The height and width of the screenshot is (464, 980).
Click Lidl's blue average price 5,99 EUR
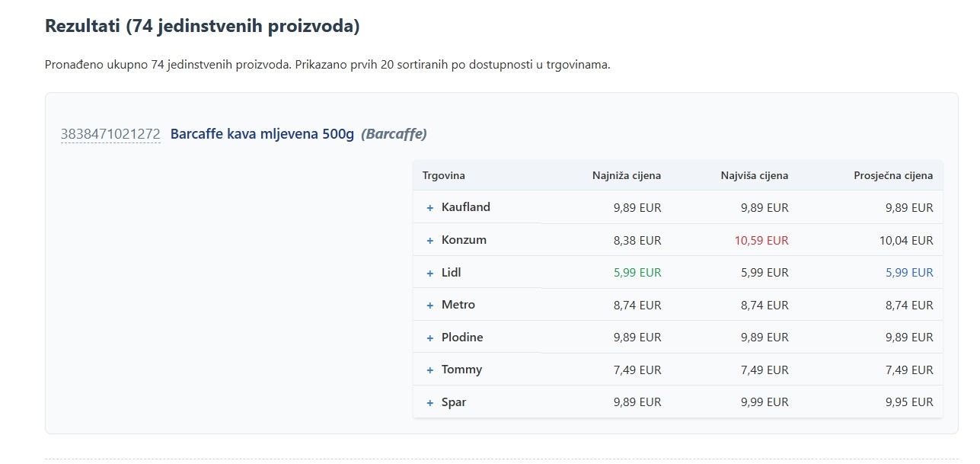tap(909, 273)
